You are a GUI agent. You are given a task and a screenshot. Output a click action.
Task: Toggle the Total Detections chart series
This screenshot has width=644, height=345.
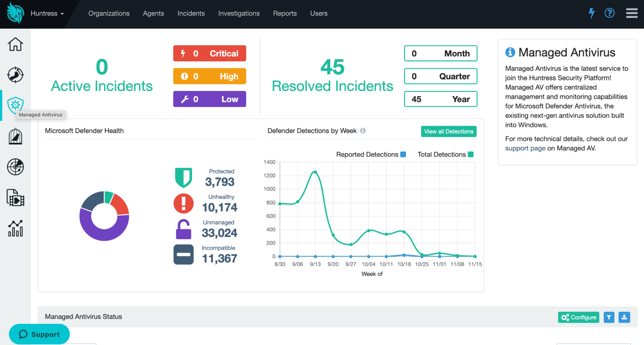(471, 154)
